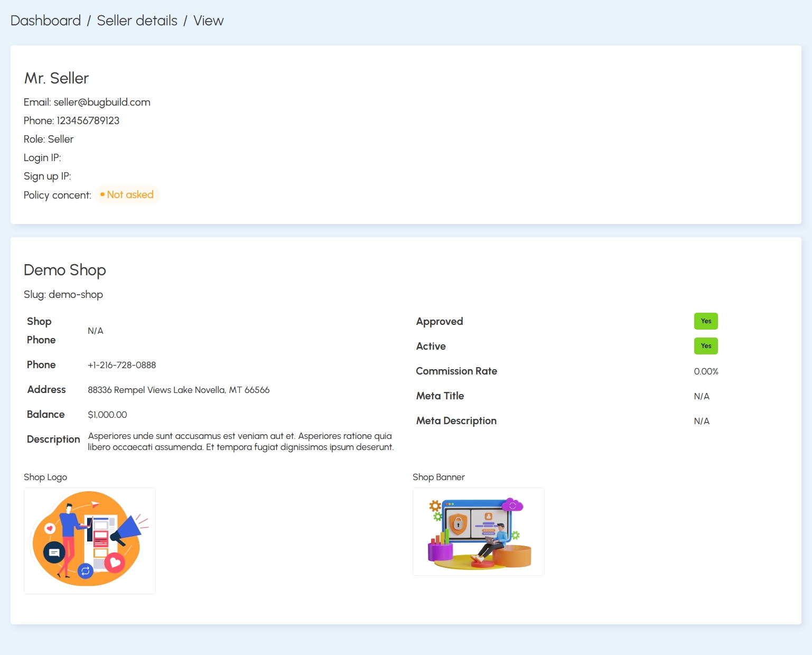
Task: Click the Shop Phone N/A value
Action: point(96,331)
